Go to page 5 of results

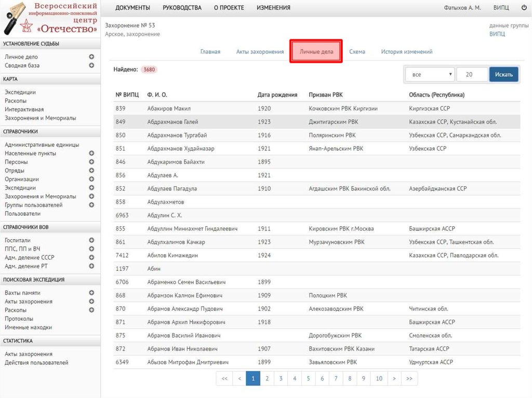point(308,379)
